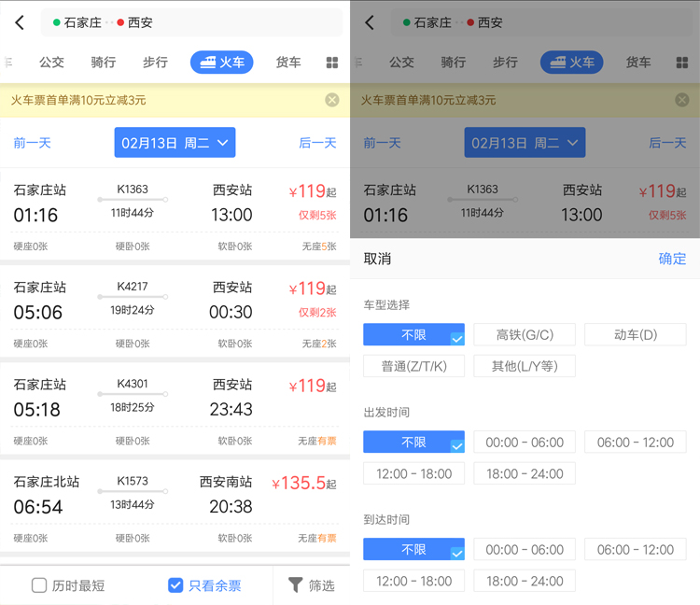Tap 取消 to cancel filter panel
The height and width of the screenshot is (605, 700).
[377, 259]
